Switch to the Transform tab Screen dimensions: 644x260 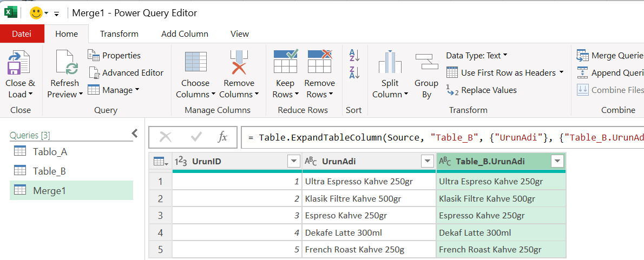click(119, 34)
